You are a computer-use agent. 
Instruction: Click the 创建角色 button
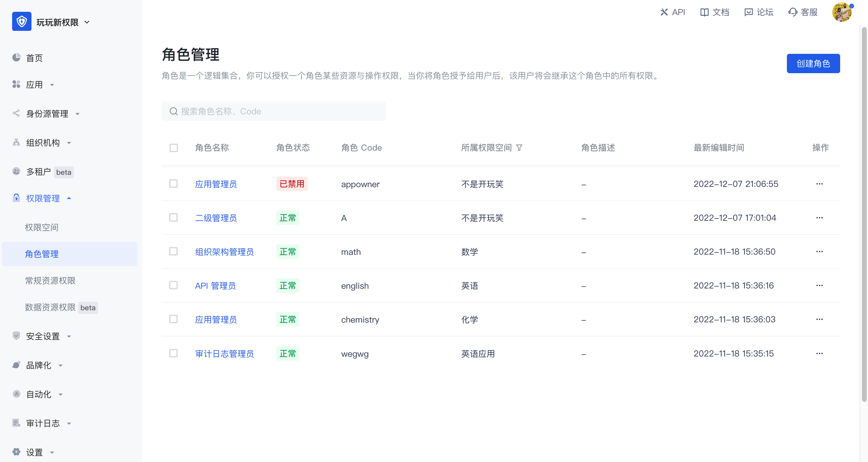813,63
